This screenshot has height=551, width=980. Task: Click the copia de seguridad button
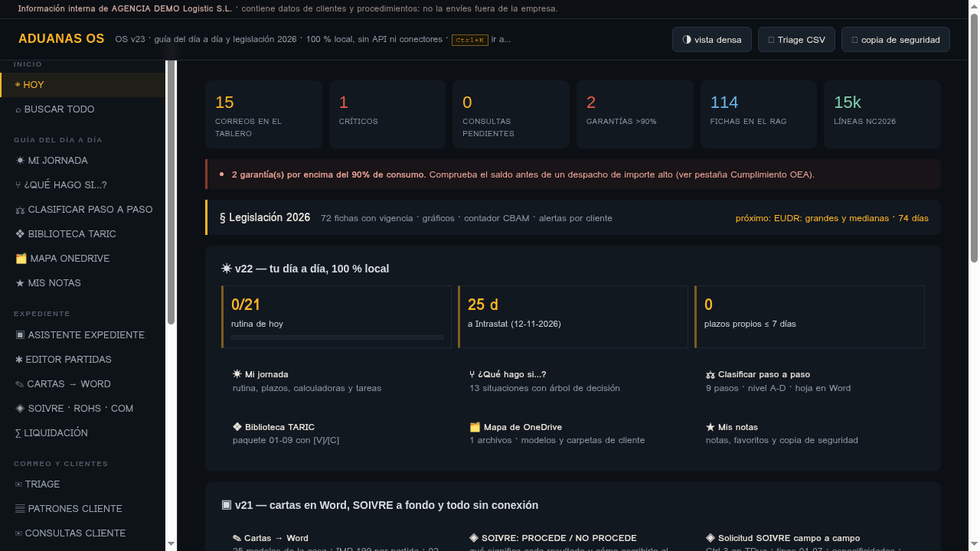click(x=896, y=40)
